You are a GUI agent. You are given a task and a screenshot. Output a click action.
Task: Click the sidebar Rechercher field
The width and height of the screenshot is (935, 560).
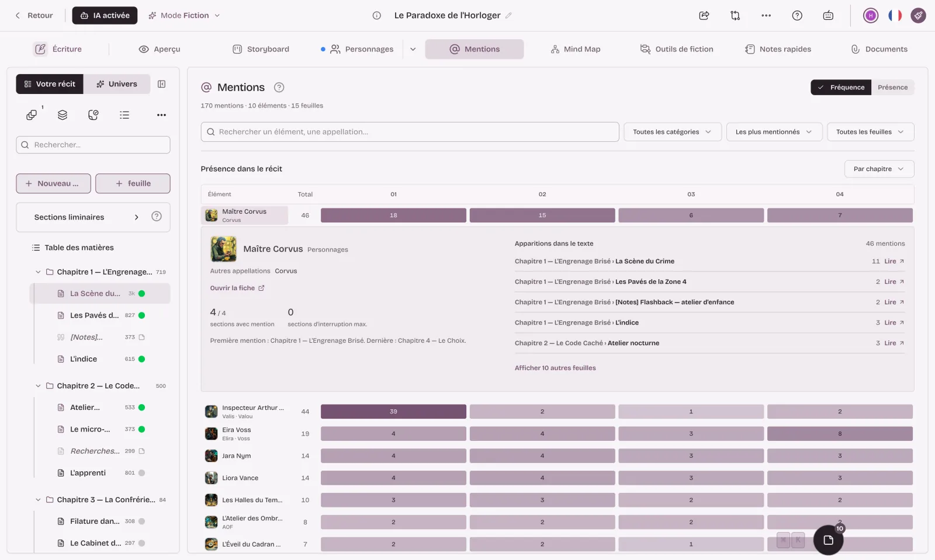93,145
